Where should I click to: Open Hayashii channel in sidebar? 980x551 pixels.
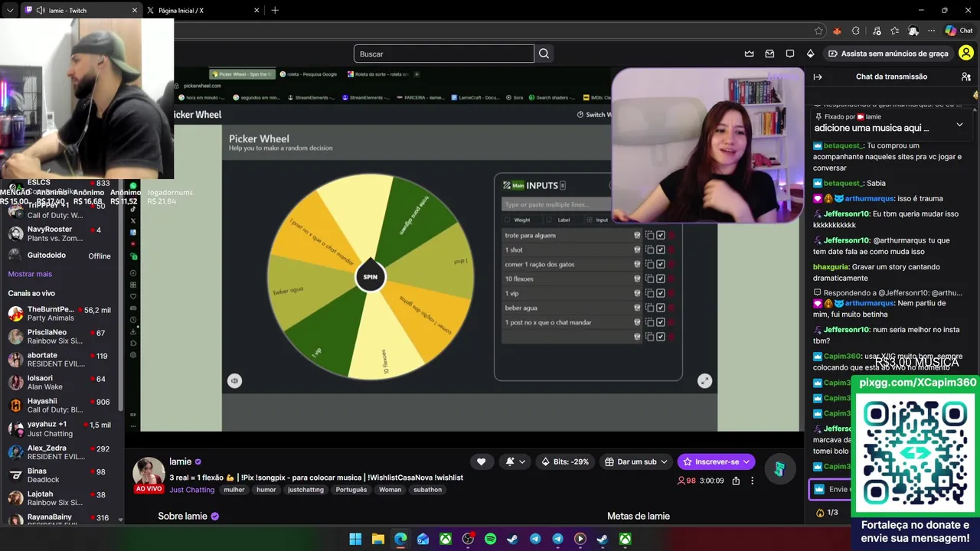[x=60, y=406]
